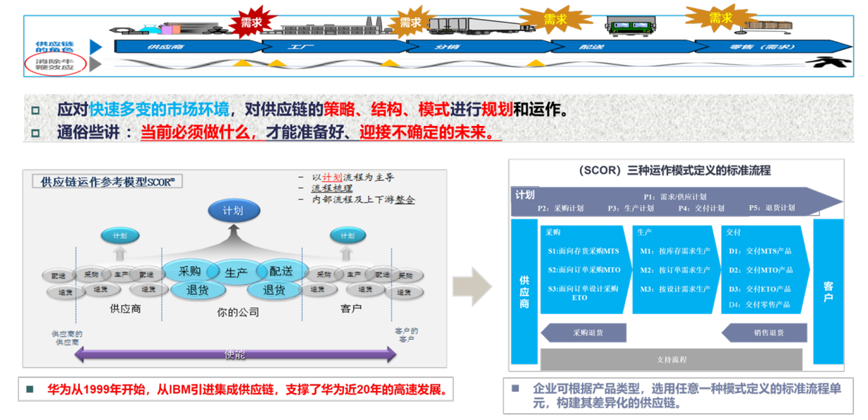This screenshot has width=868, height=420.
Task: Click the underlined text 当前必须做什么
Action: pyautogui.click(x=202, y=132)
